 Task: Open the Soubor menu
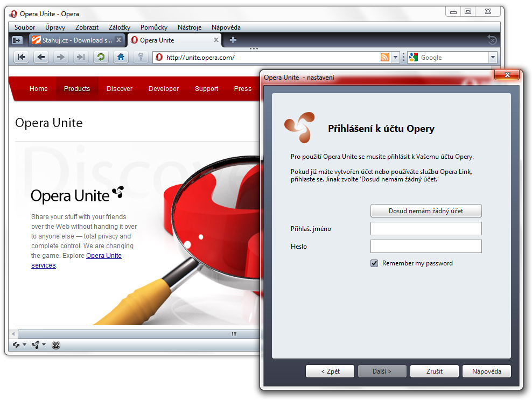pos(25,27)
